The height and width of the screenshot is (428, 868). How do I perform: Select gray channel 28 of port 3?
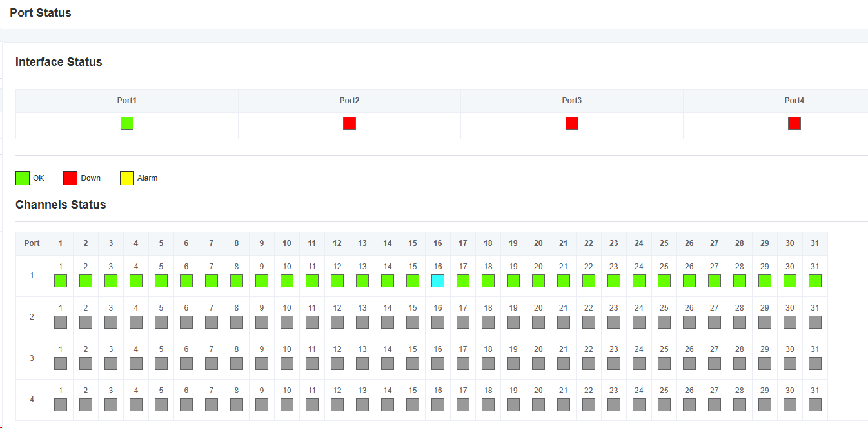click(740, 363)
